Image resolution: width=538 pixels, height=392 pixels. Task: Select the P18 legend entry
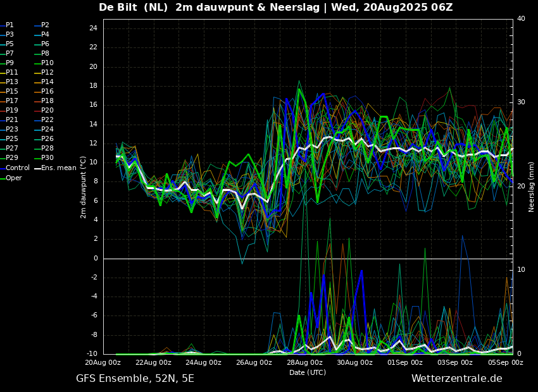44,101
